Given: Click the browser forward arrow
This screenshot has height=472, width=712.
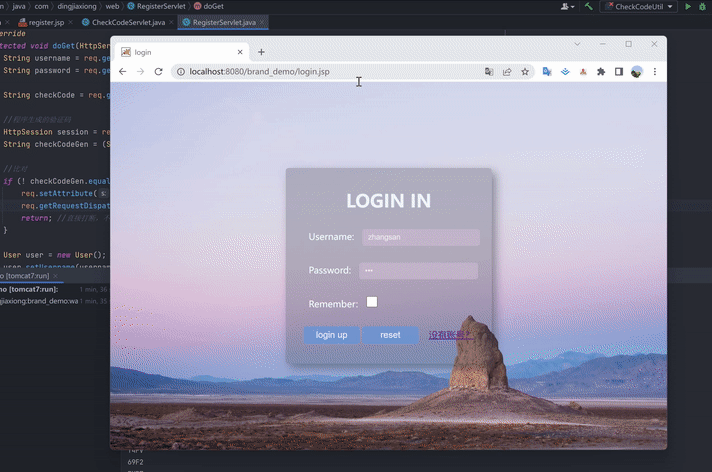Looking at the screenshot, I should click(140, 72).
